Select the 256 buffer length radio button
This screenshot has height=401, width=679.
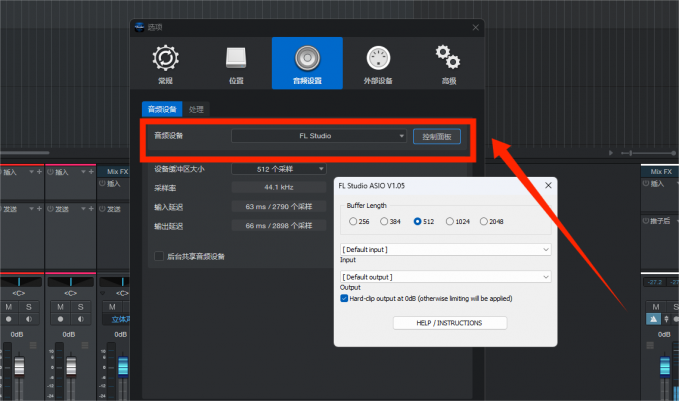point(353,221)
